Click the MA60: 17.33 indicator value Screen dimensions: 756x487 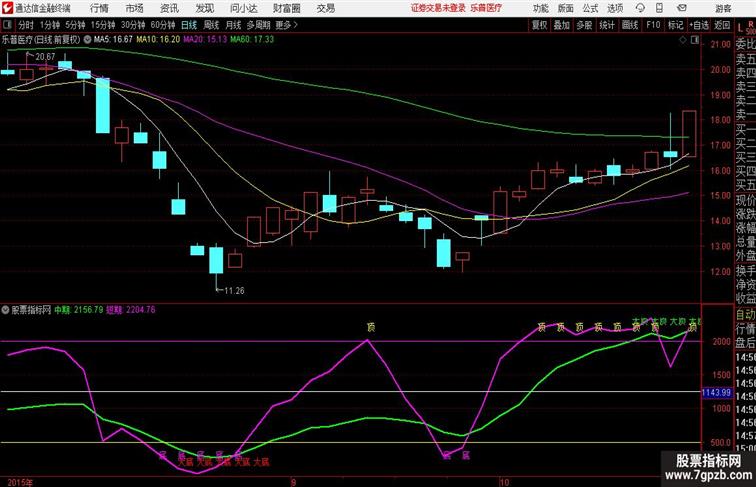pos(252,40)
